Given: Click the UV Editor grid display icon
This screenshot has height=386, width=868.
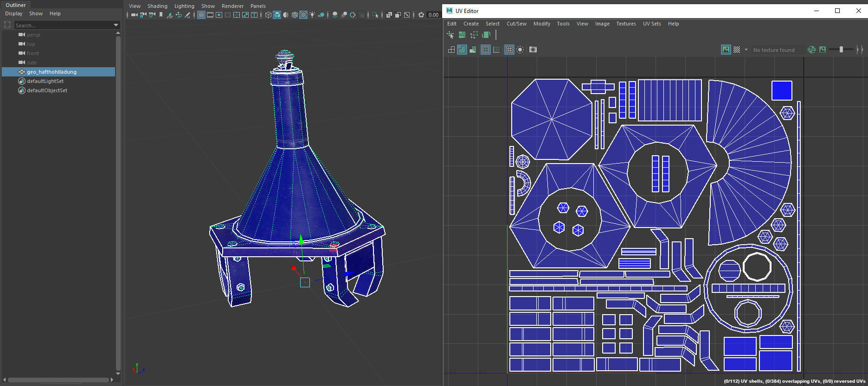Looking at the screenshot, I should (509, 50).
